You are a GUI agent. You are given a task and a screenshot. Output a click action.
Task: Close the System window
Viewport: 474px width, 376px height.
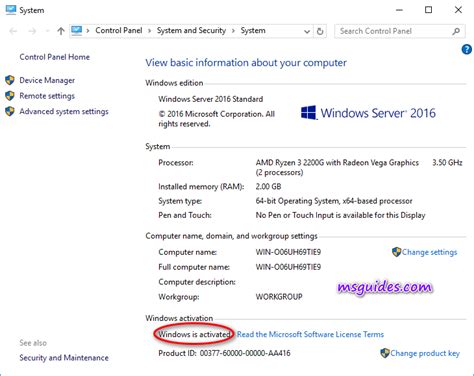tap(458, 10)
